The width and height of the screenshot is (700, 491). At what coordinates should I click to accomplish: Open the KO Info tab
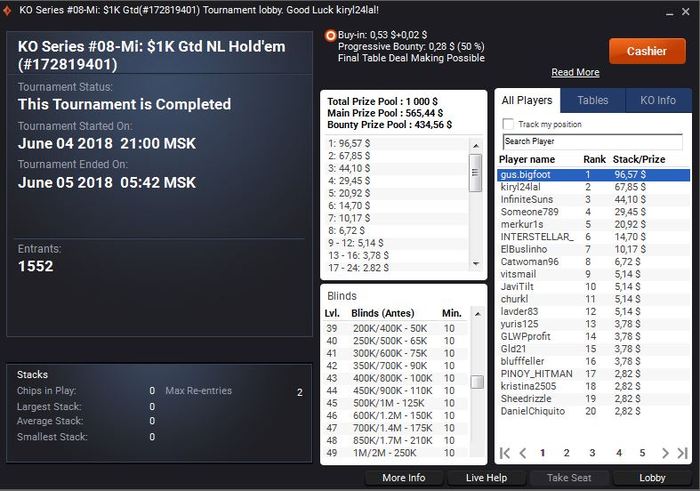(658, 100)
